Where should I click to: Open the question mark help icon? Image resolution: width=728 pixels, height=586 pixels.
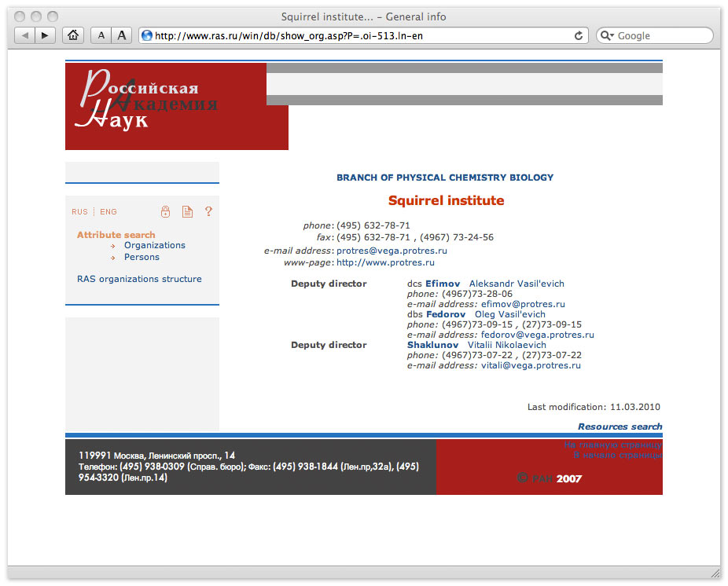point(208,211)
